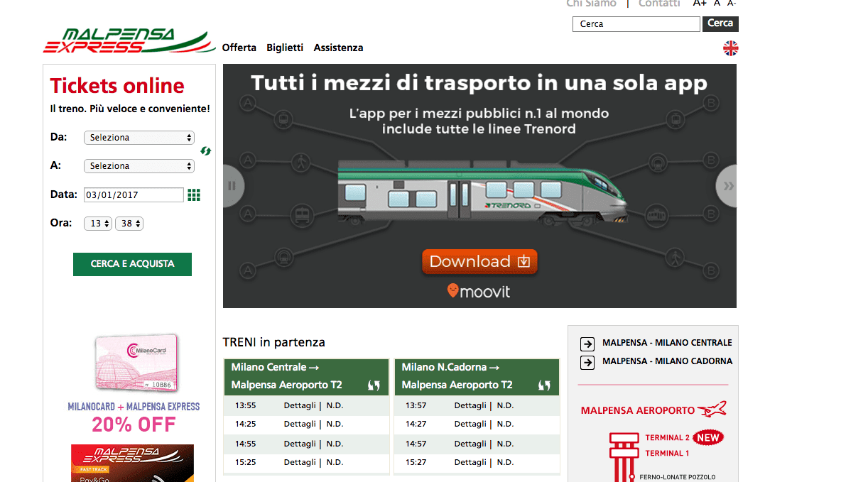Open the Da station dropdown

pos(139,138)
